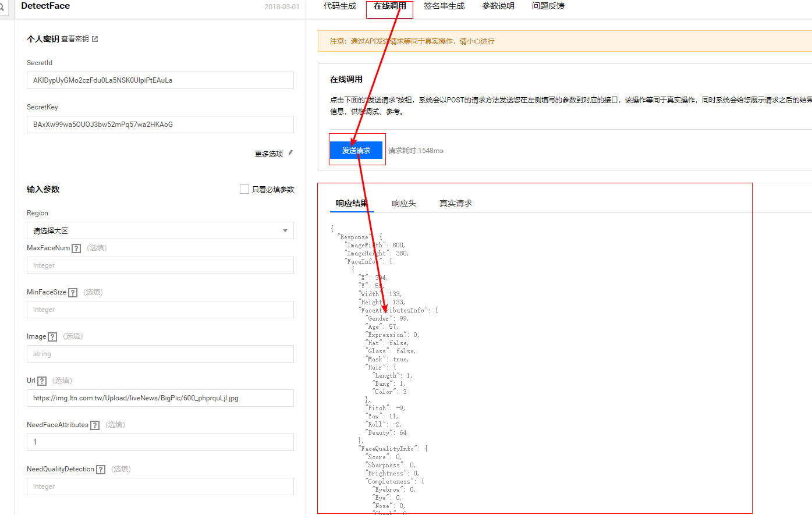Focus the Url input field
The height and width of the screenshot is (515, 812).
[160, 398]
